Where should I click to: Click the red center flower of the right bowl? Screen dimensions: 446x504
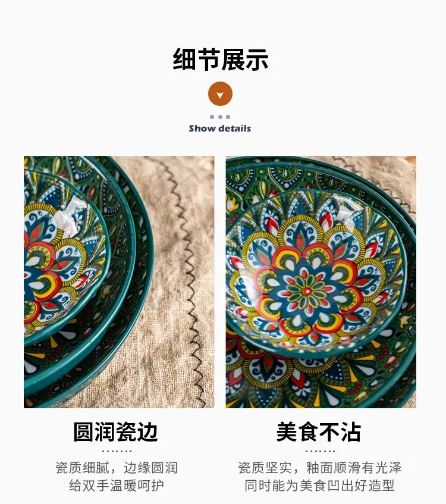pos(307,291)
